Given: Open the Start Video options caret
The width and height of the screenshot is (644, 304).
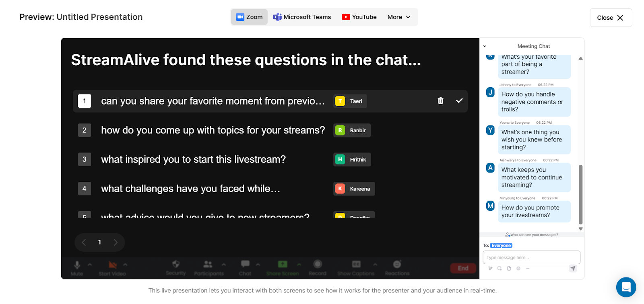Looking at the screenshot, I should (x=125, y=264).
